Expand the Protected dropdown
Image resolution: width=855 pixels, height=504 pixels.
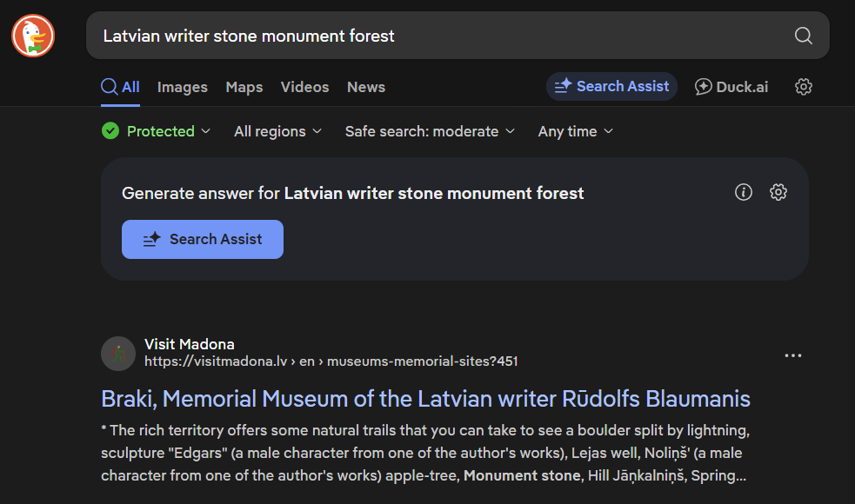point(156,131)
